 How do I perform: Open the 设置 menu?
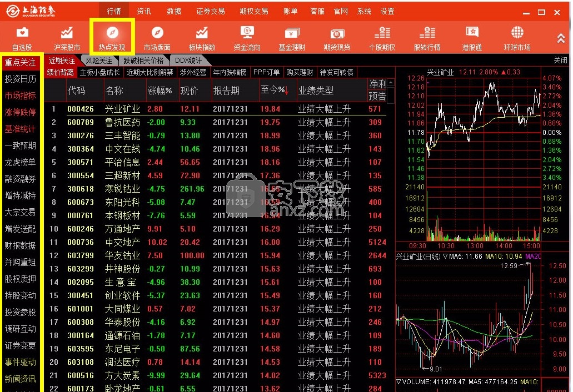(x=387, y=11)
